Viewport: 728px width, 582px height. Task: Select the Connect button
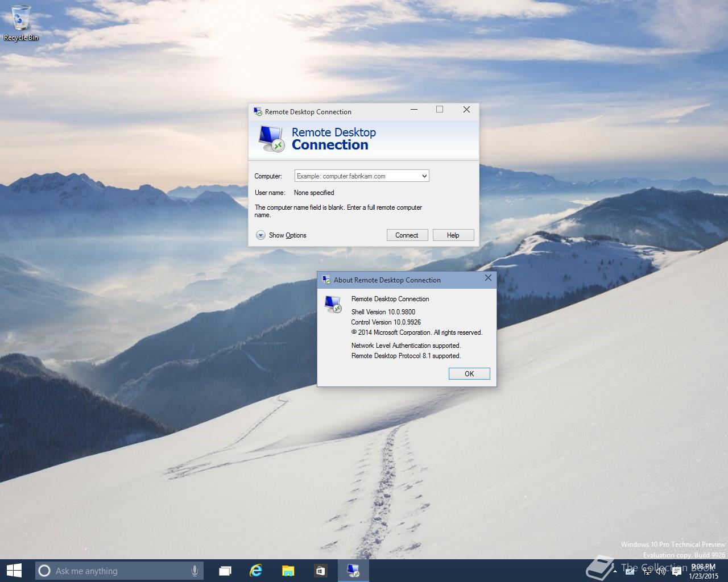407,235
